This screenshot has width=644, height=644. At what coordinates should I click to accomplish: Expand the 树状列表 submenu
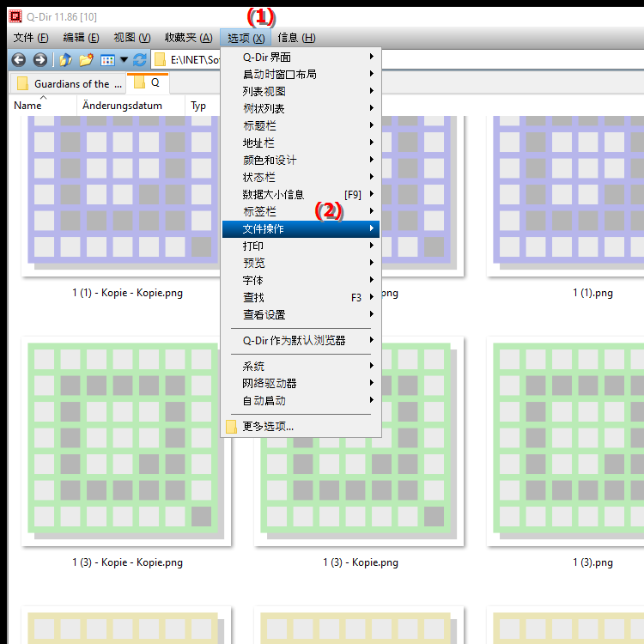pos(301,108)
